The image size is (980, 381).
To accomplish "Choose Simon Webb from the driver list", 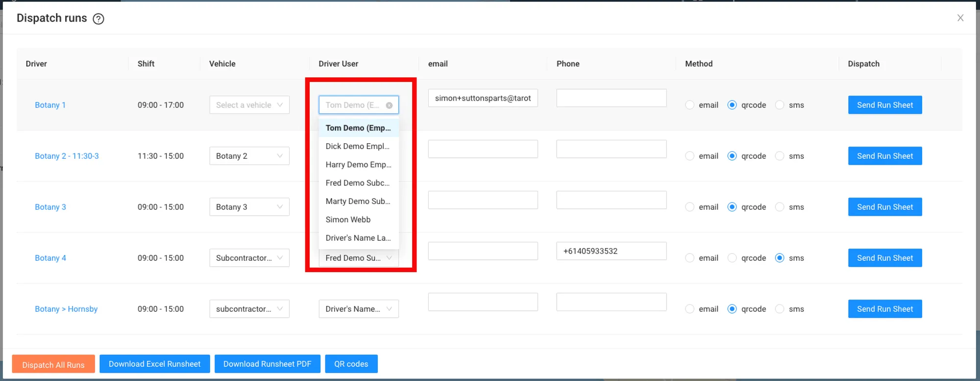I will point(359,220).
